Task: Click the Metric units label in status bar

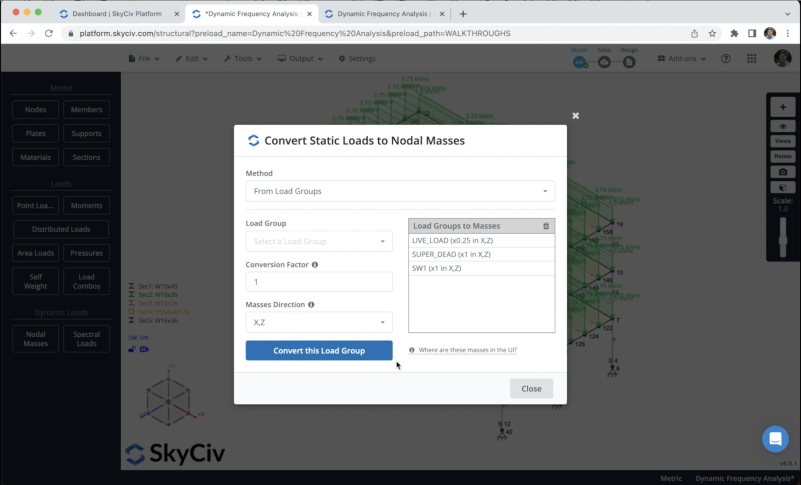Action: pos(671,479)
